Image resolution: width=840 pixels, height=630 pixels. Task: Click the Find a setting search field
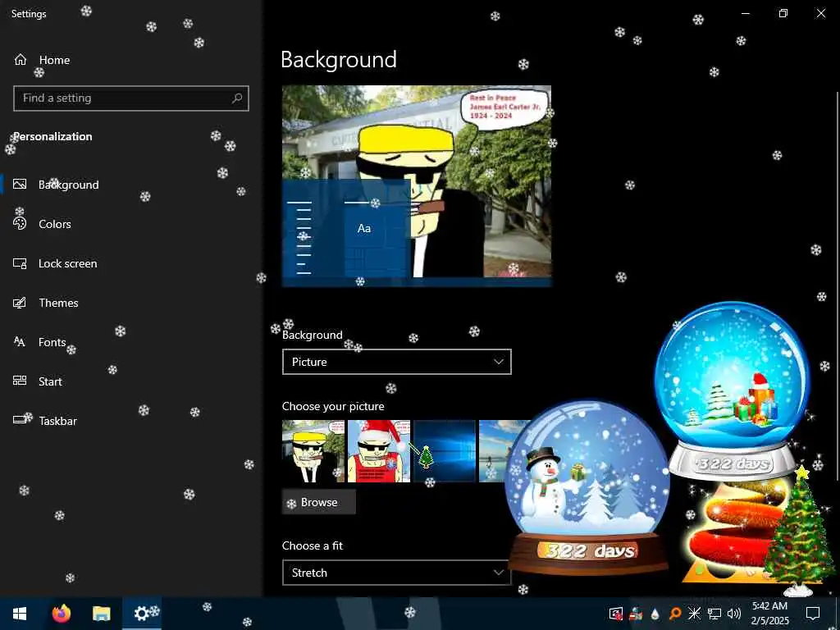(x=131, y=98)
